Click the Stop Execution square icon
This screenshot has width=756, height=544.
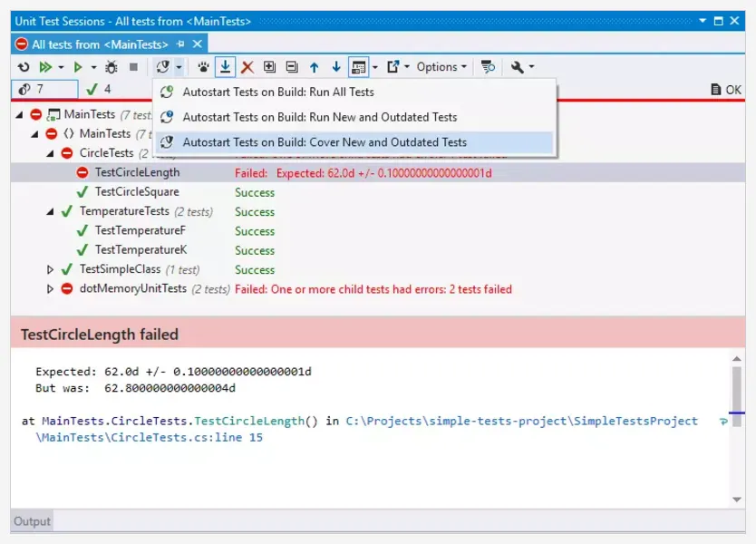pos(133,67)
